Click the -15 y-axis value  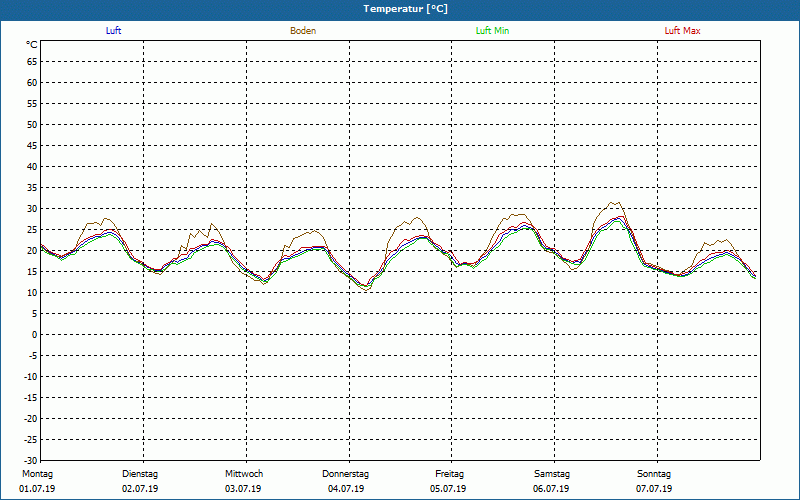(x=31, y=397)
